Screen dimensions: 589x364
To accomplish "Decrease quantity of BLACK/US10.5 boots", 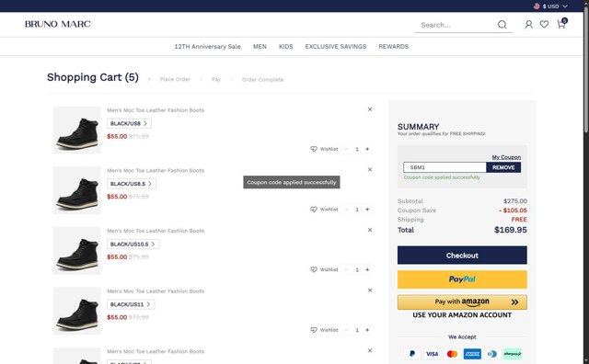I will click(347, 269).
